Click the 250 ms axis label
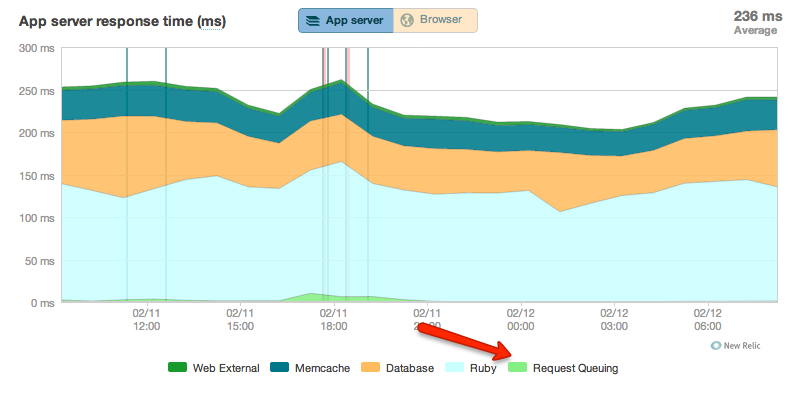Image resolution: width=798 pixels, height=399 pixels. coord(36,91)
